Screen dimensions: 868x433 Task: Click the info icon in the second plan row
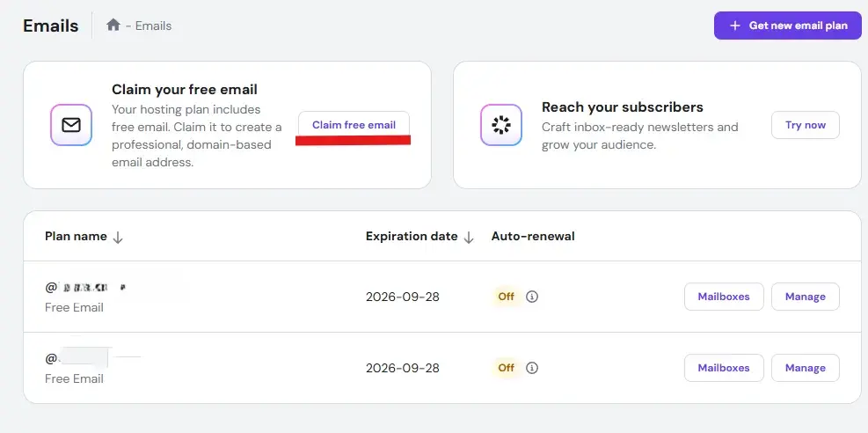click(x=531, y=368)
